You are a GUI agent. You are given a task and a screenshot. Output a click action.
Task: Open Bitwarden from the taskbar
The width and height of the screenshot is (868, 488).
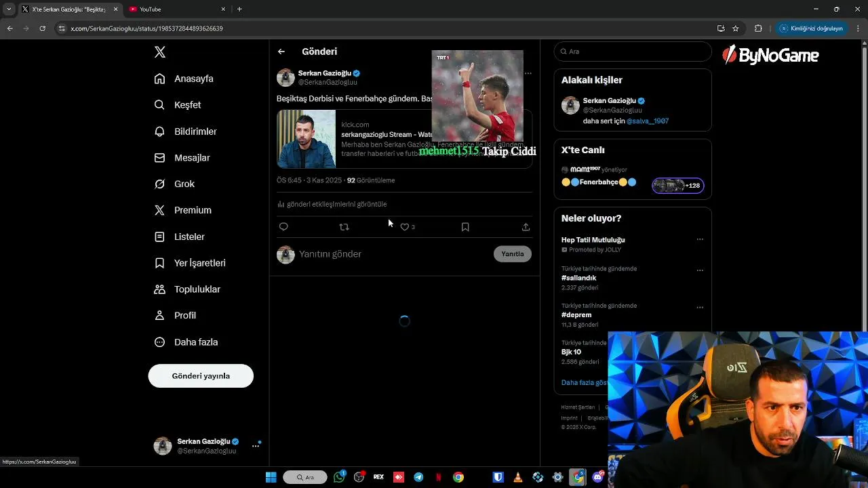tap(498, 477)
